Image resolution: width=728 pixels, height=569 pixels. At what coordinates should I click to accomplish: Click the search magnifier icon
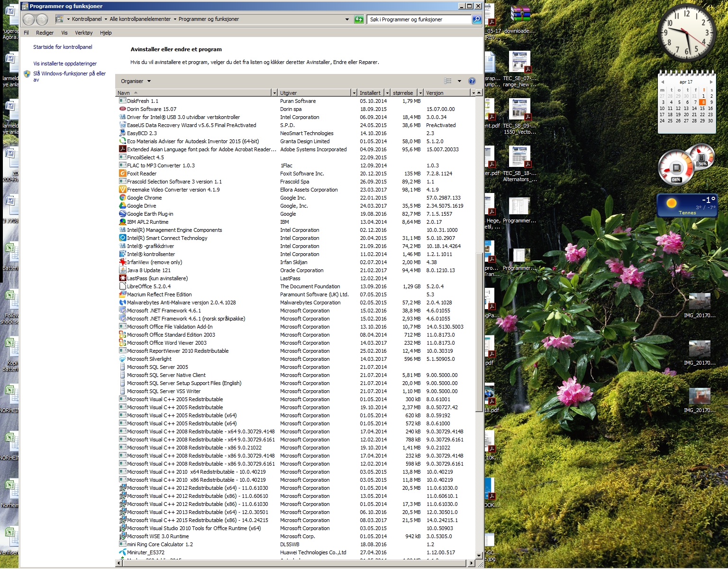point(477,19)
